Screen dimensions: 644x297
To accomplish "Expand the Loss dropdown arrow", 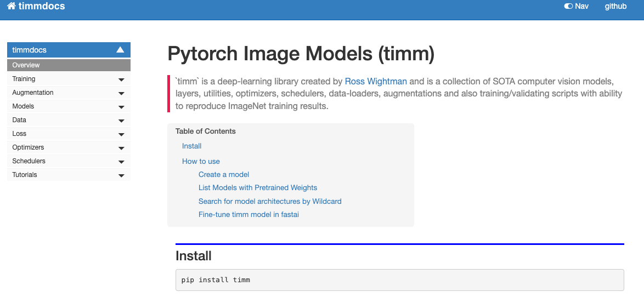I will [121, 135].
